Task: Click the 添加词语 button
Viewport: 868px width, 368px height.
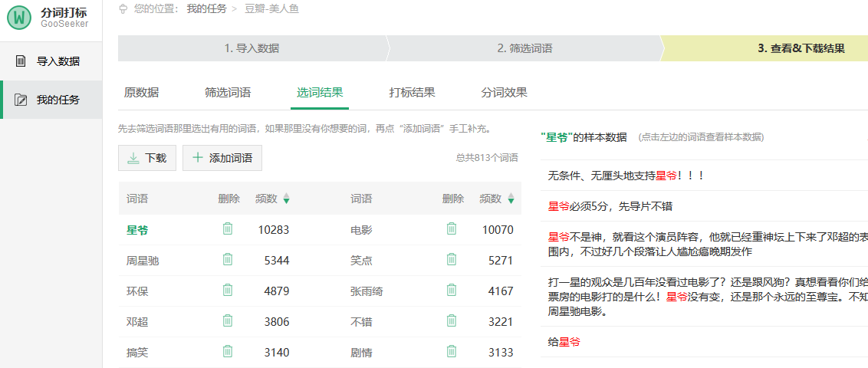Action: [222, 158]
